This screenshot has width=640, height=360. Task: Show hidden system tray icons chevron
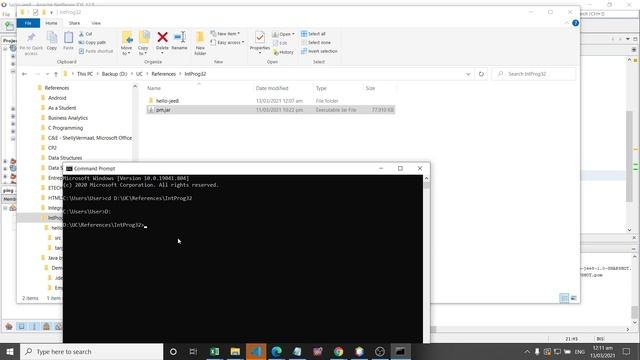point(527,352)
